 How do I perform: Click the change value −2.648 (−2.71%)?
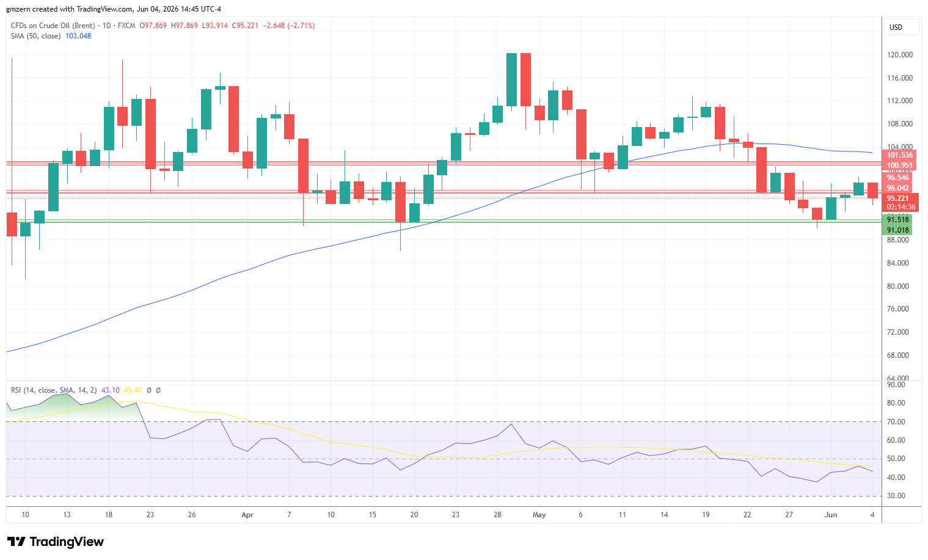(289, 26)
